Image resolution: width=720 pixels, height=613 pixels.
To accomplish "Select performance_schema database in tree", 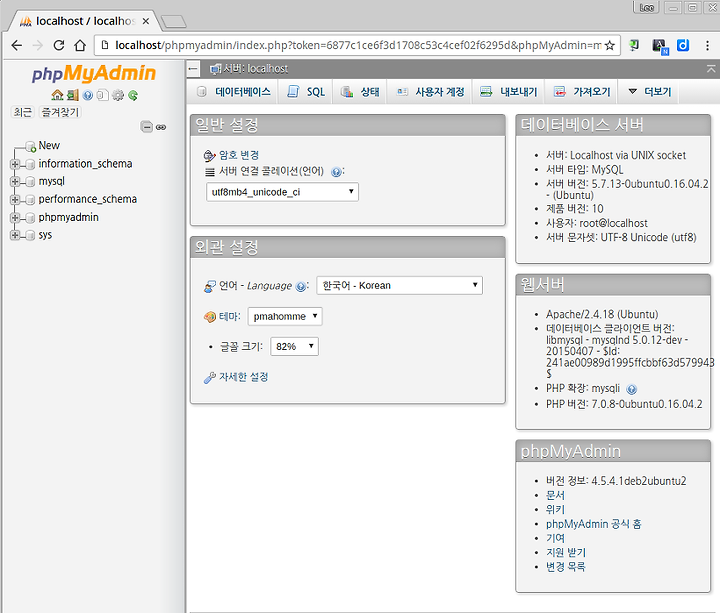I will pyautogui.click(x=88, y=199).
